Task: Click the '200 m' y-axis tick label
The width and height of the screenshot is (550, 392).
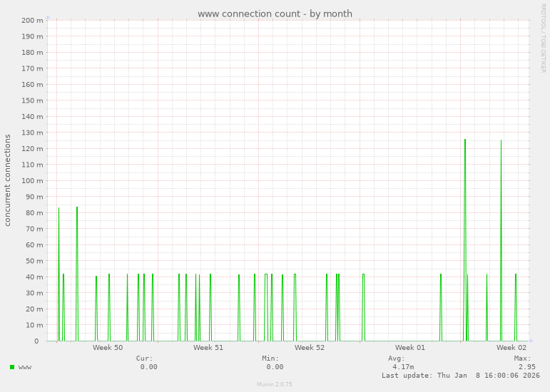Action: pyautogui.click(x=32, y=21)
